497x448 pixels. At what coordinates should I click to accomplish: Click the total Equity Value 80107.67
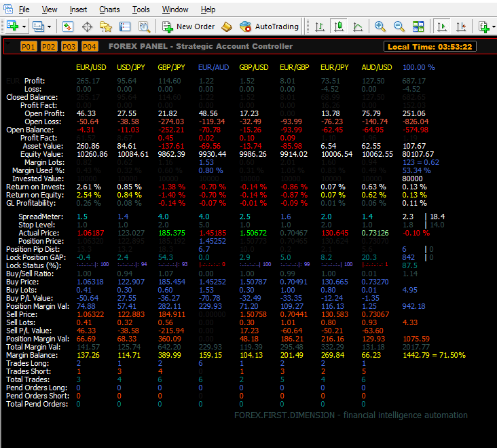[x=418, y=154]
